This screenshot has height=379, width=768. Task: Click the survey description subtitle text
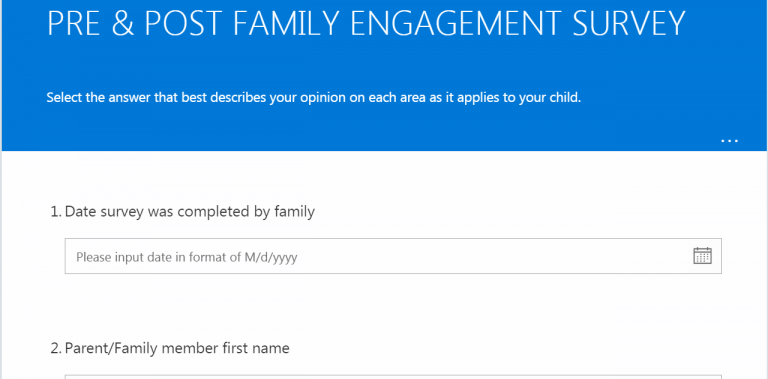313,98
